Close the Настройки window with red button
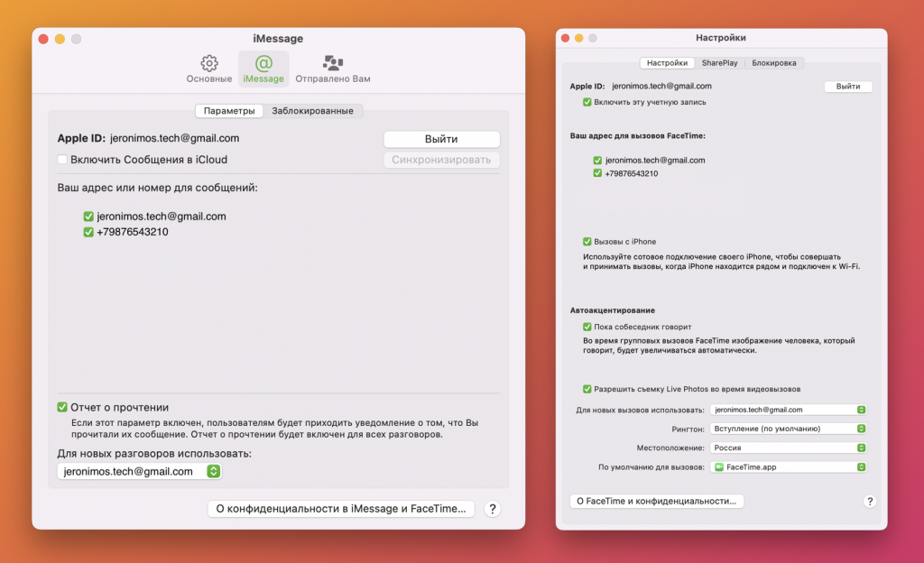 pyautogui.click(x=565, y=38)
